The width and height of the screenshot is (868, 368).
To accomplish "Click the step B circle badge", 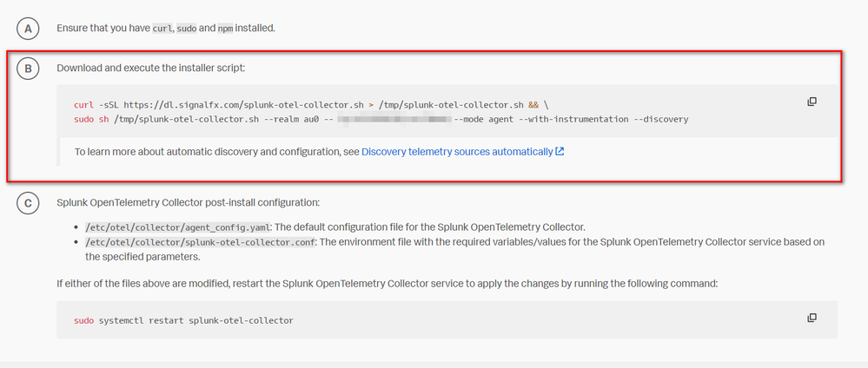I will pyautogui.click(x=28, y=69).
